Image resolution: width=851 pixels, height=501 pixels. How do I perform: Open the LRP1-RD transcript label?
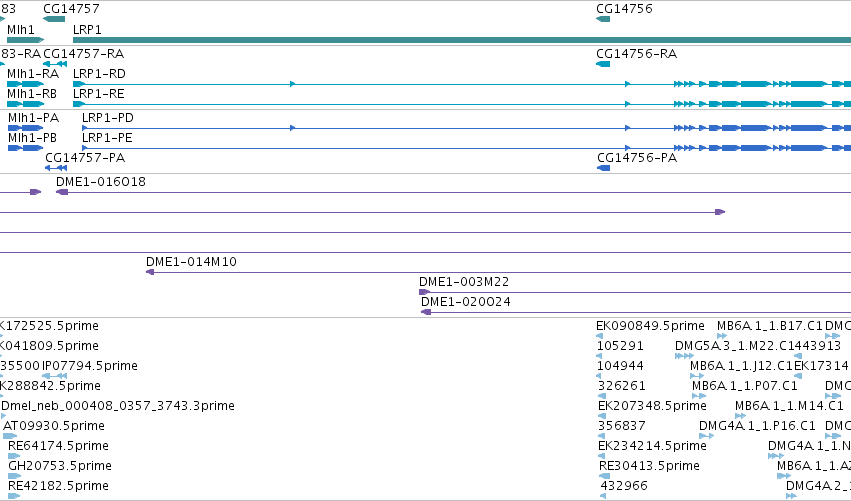pos(99,74)
